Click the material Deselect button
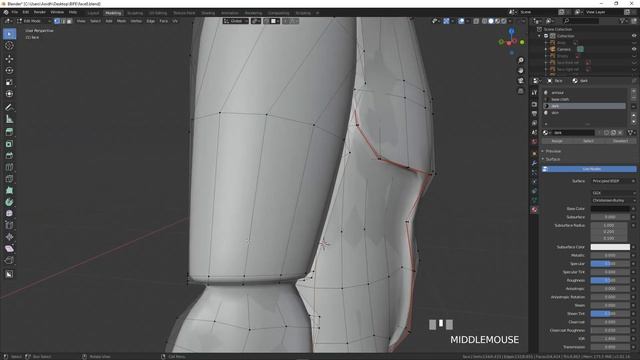This screenshot has width=640, height=360. pos(620,141)
